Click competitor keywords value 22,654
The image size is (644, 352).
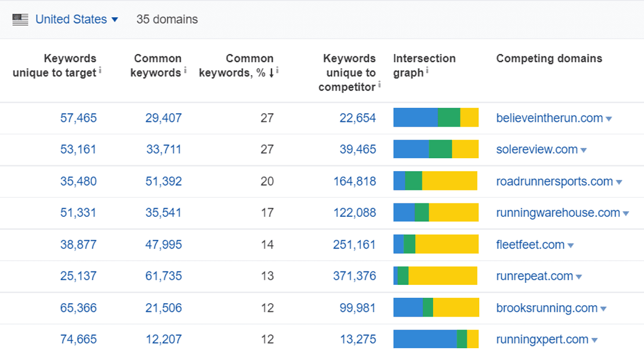click(x=357, y=118)
